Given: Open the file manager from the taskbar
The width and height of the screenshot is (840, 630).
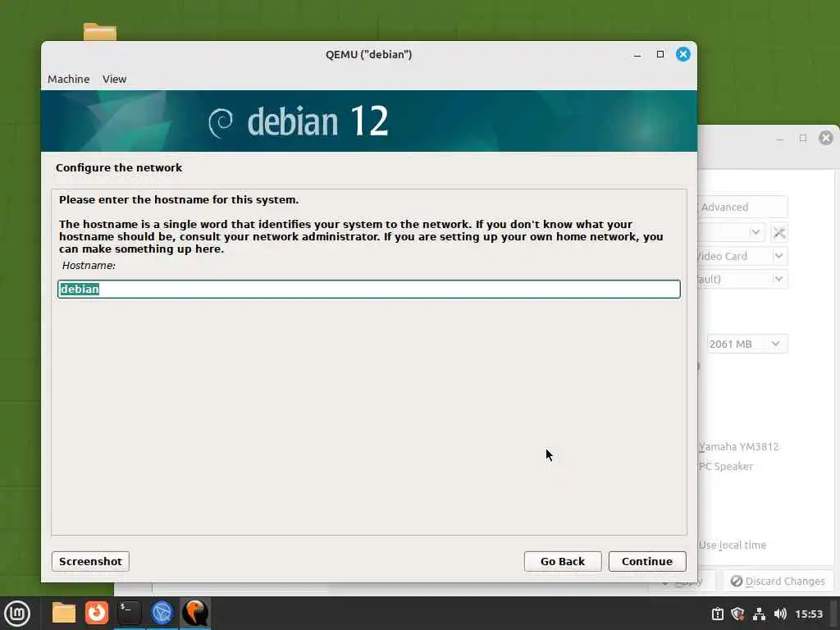Looking at the screenshot, I should tap(64, 613).
